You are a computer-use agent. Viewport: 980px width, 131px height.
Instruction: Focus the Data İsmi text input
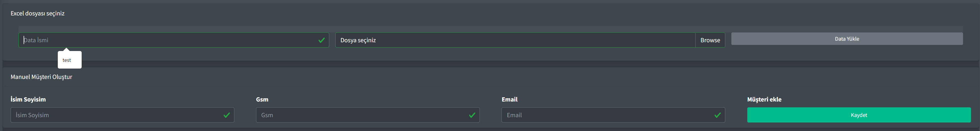tap(174, 40)
